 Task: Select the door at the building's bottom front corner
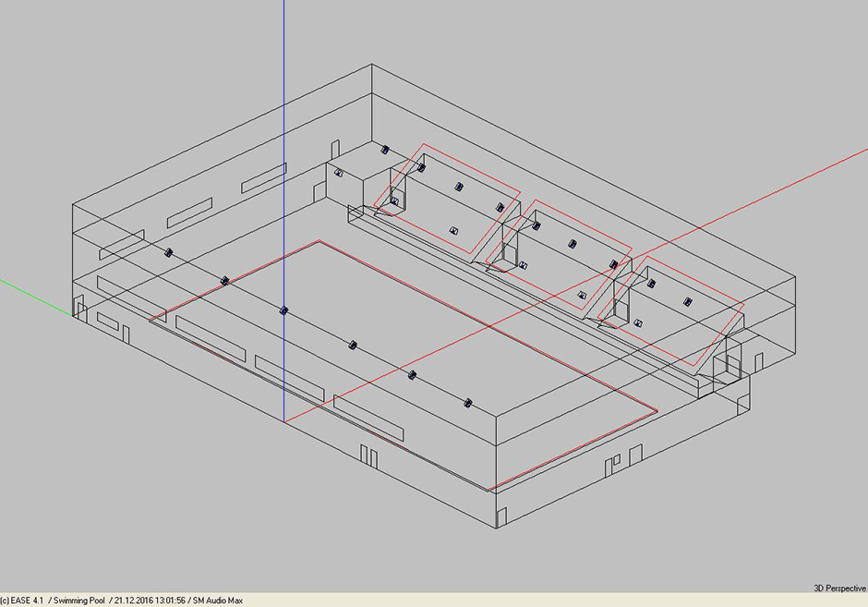point(501,517)
